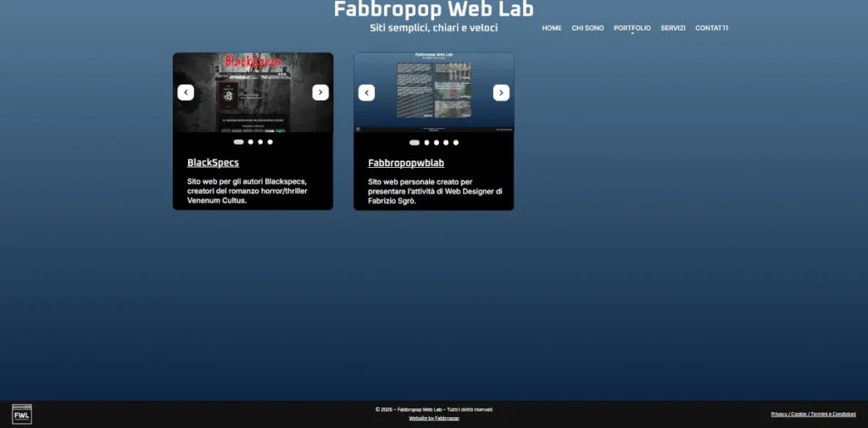Open PORTFOLIO in the navigation menu
The image size is (868, 428).
click(632, 28)
